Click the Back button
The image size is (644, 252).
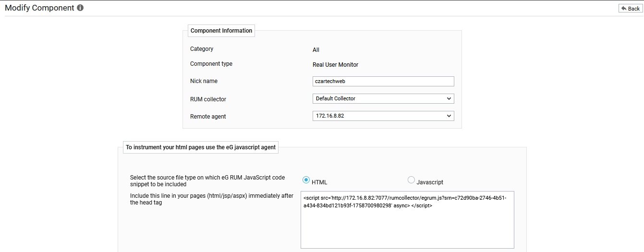click(631, 9)
